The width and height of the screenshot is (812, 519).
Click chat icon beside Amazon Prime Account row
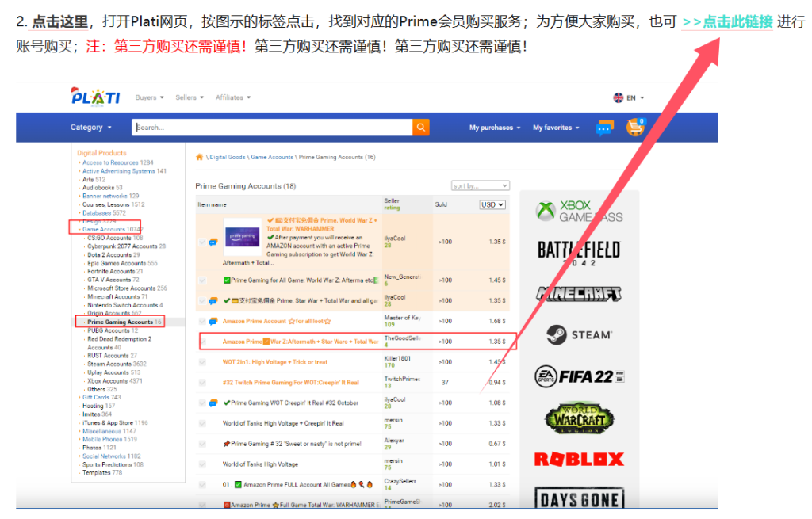pos(213,322)
